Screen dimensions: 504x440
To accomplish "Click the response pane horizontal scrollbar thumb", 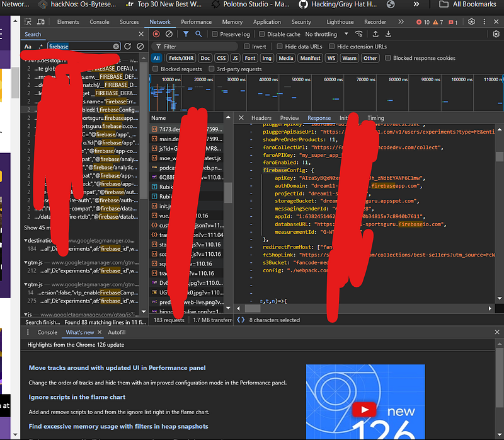I will [x=253, y=308].
